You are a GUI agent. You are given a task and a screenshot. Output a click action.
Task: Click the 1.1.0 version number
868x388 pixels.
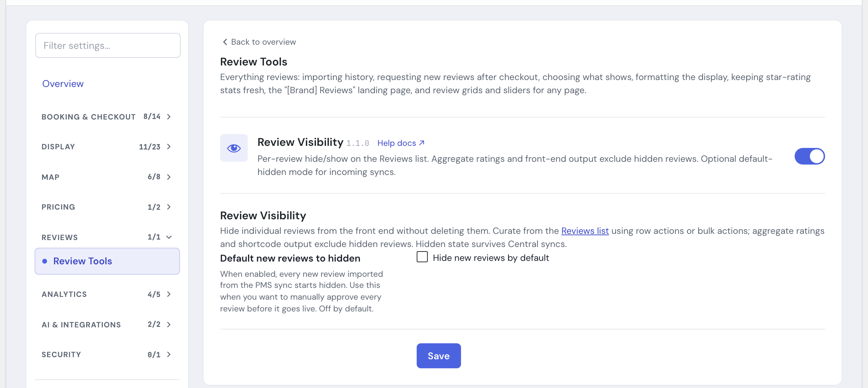pyautogui.click(x=358, y=143)
